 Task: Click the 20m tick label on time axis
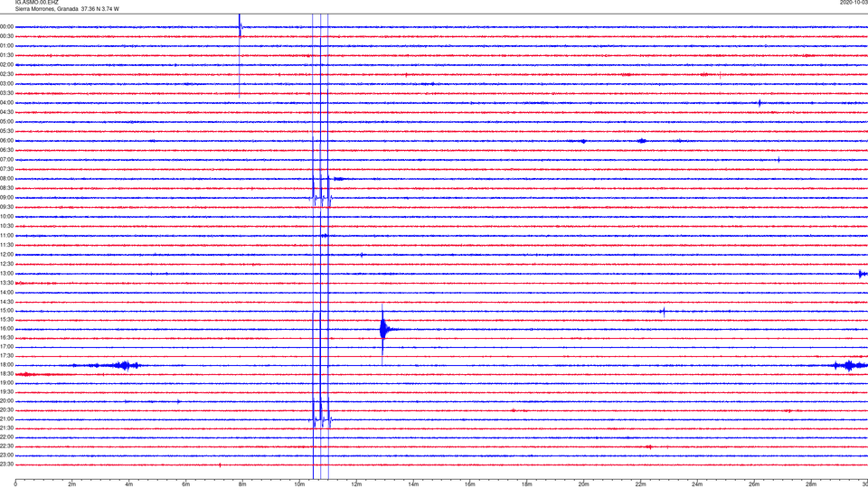583,484
